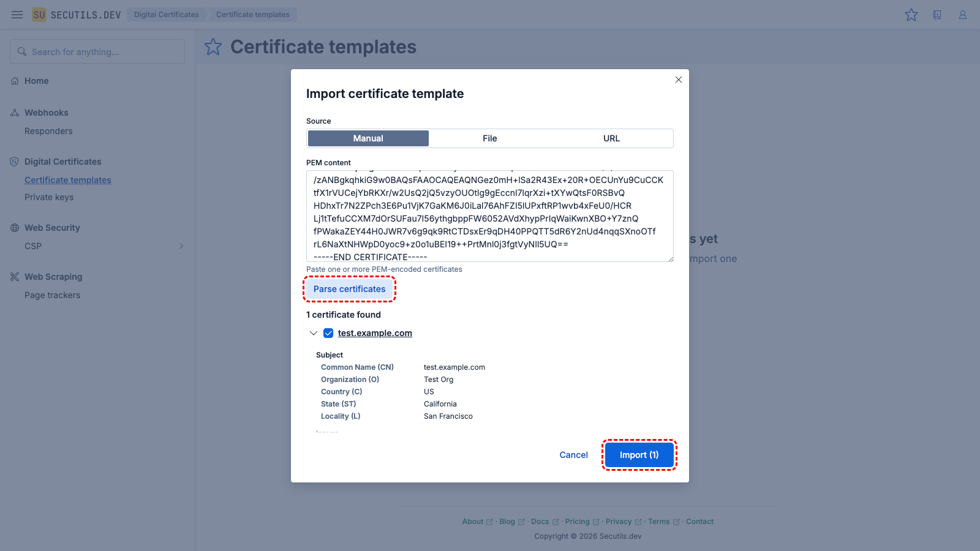Open Private keys in the sidebar
This screenshot has width=980, height=551.
pos(49,197)
